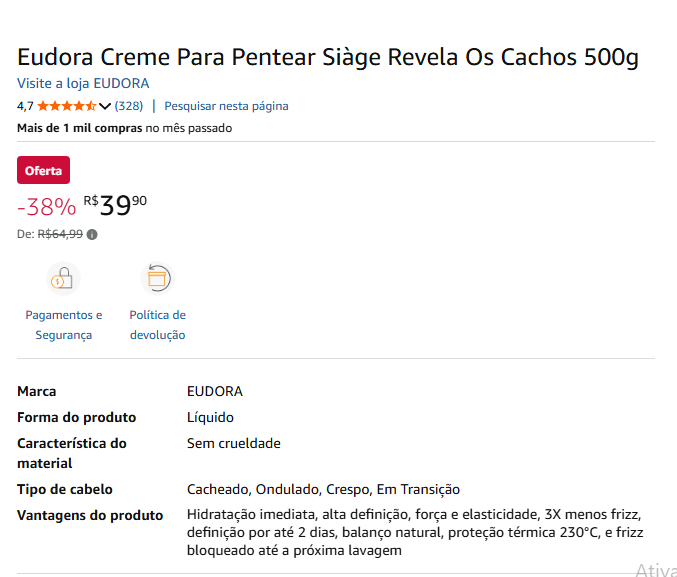
Task: Select the Sem crueldade attribute value
Action: tap(234, 443)
